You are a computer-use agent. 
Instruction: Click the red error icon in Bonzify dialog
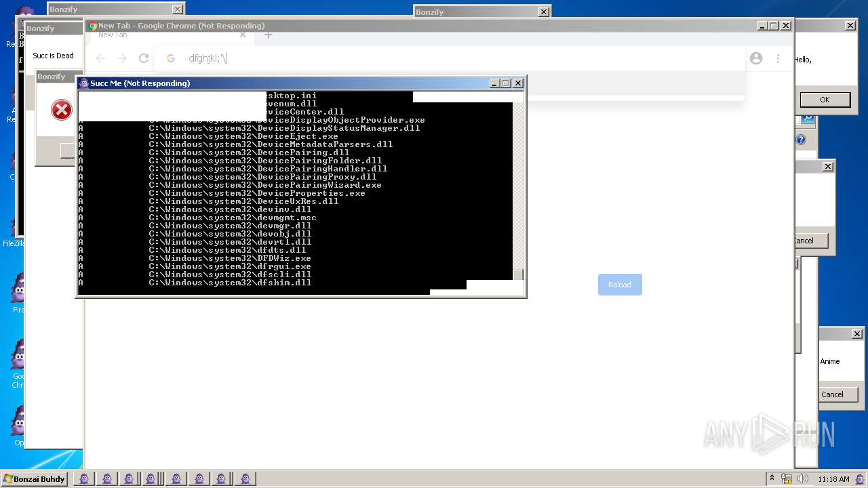click(x=62, y=110)
